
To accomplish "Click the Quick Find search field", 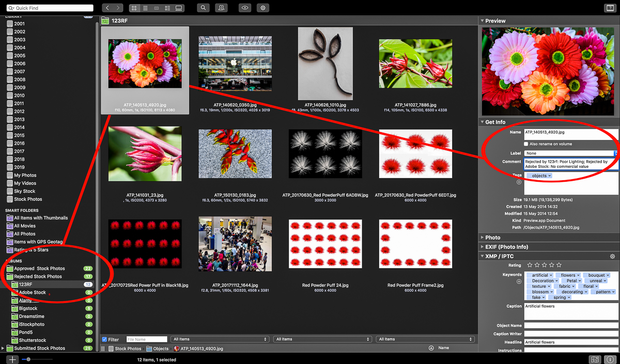I will click(50, 8).
